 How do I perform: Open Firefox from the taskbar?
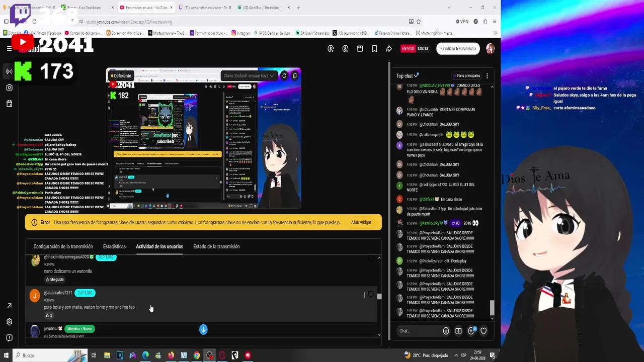click(x=171, y=355)
